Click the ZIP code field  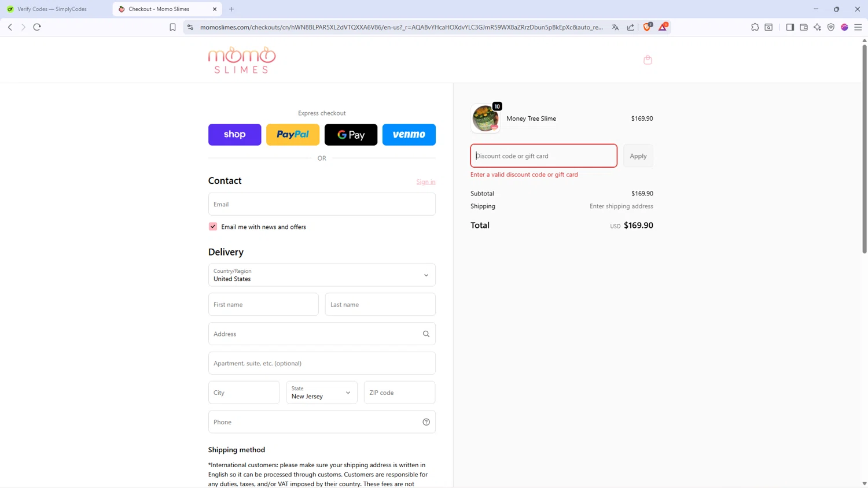tap(400, 393)
